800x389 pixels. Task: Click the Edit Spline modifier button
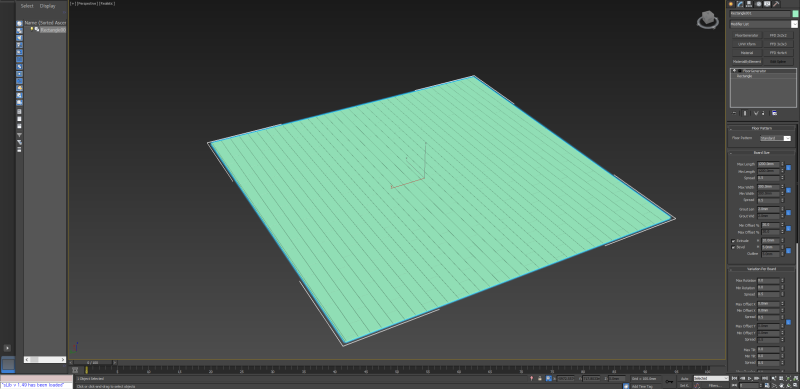click(x=778, y=61)
